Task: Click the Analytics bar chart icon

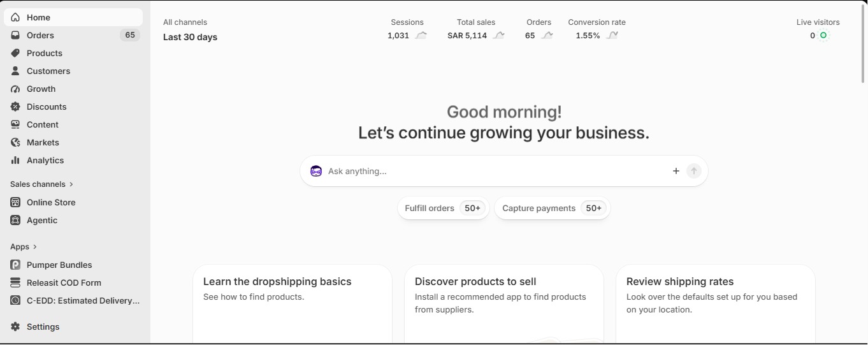Action: pos(15,160)
